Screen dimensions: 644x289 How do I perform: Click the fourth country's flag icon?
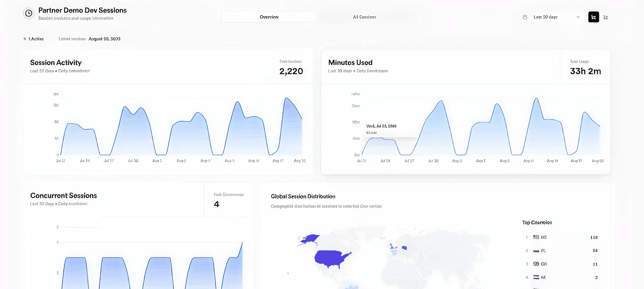tap(536, 277)
